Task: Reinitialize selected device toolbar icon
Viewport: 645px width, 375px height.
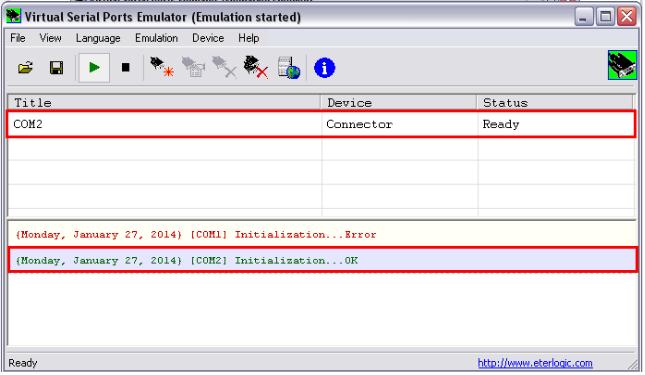Action: (x=193, y=67)
